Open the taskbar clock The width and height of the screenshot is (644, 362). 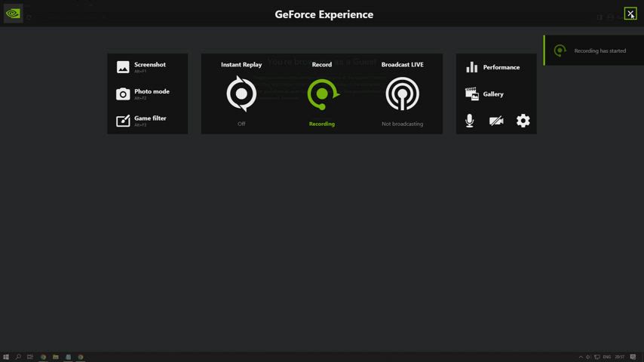(619, 357)
